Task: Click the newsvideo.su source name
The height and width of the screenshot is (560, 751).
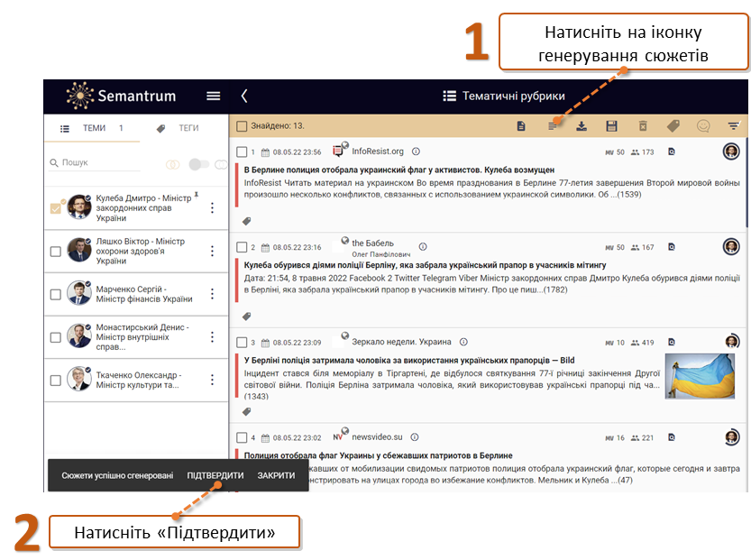Action: coord(377,436)
